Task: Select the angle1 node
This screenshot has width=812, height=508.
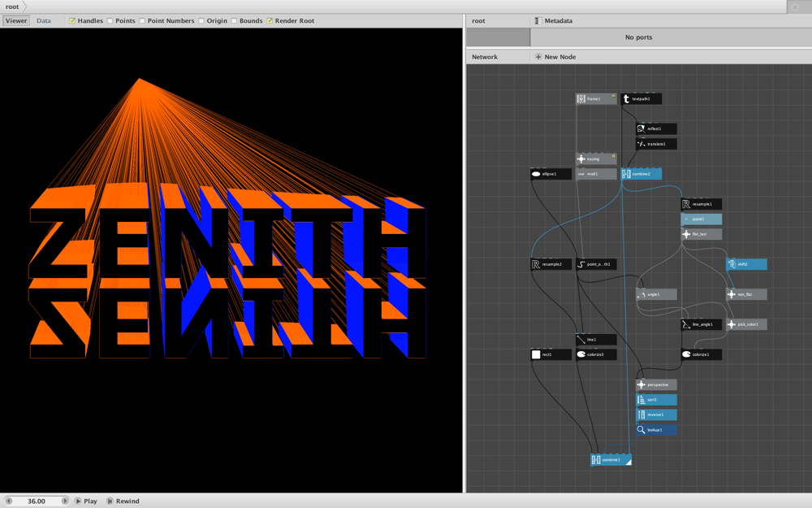Action: pyautogui.click(x=656, y=294)
